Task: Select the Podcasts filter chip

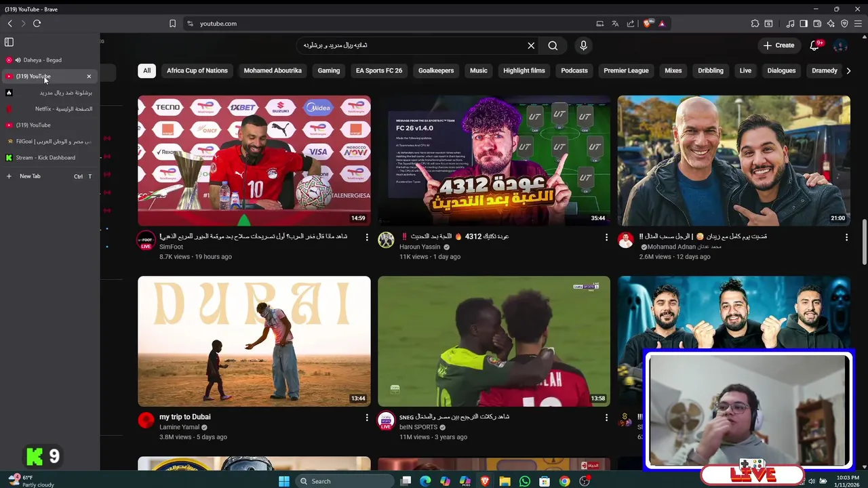Action: pos(574,70)
